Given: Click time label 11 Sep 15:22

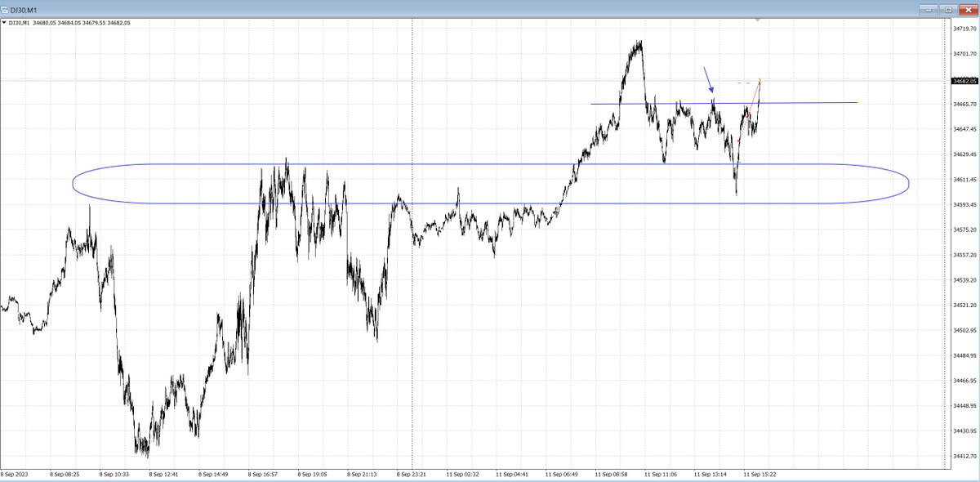Looking at the screenshot, I should pyautogui.click(x=760, y=473).
